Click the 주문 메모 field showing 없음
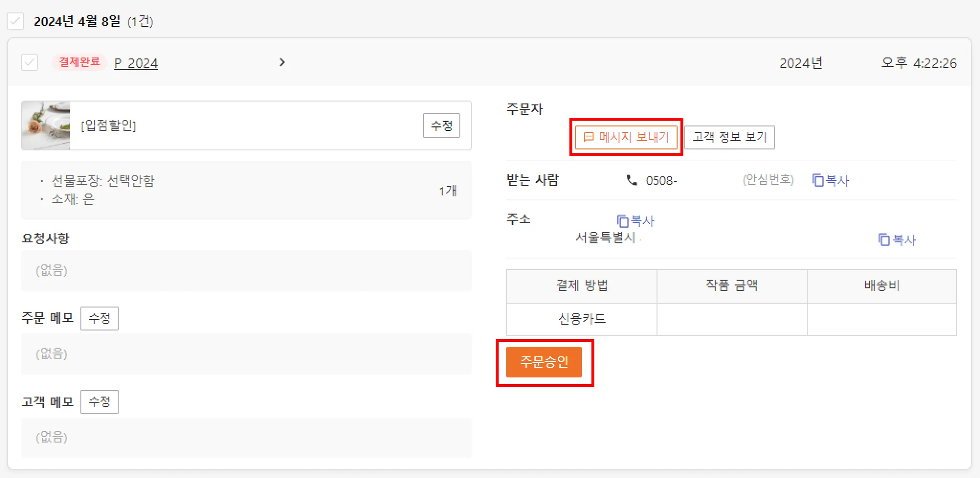The height and width of the screenshot is (478, 980). click(246, 354)
